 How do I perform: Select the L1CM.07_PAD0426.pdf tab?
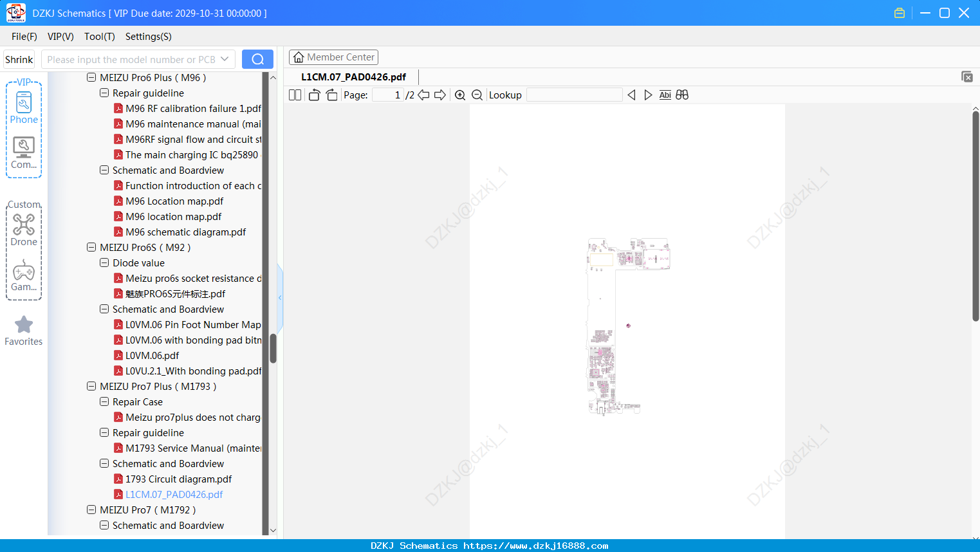pos(354,77)
